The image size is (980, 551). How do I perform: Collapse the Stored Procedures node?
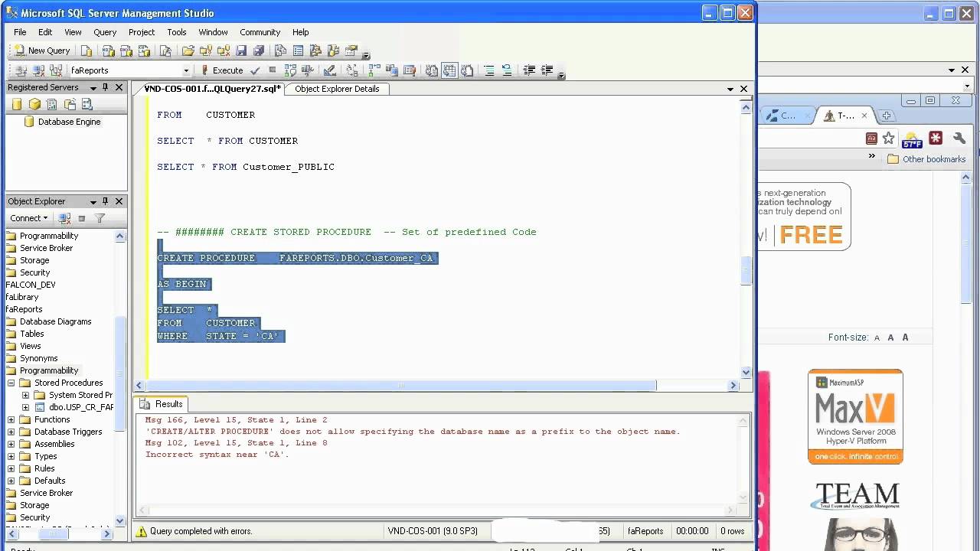(11, 383)
